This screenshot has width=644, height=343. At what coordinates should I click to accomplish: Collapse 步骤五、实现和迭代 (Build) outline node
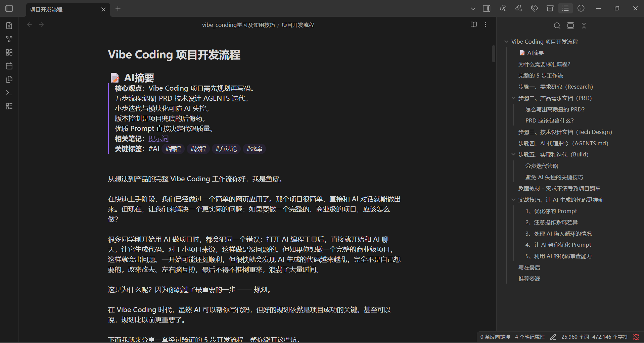pyautogui.click(x=513, y=154)
